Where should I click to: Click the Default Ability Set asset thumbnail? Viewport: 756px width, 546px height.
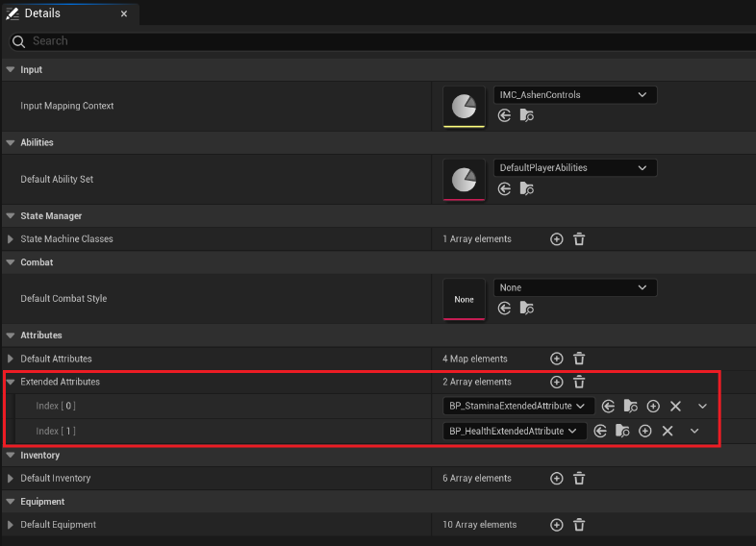tap(464, 179)
